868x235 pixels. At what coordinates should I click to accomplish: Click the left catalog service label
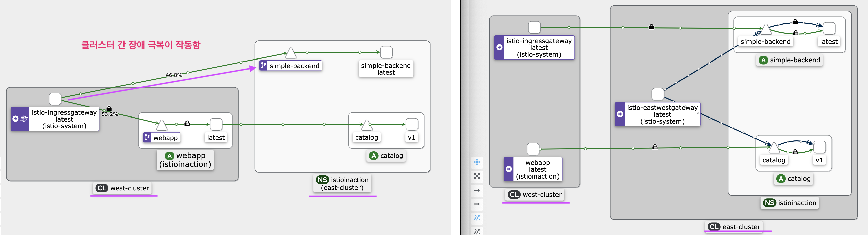click(367, 137)
